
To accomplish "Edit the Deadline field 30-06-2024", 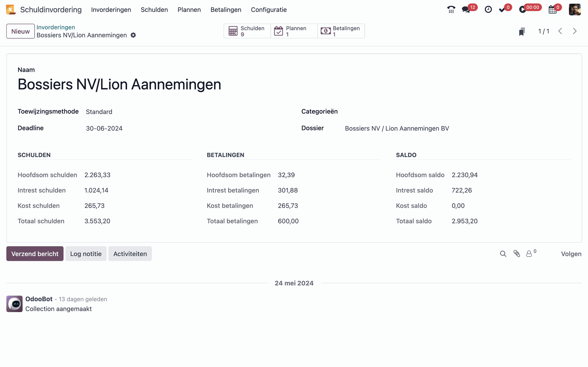I will pyautogui.click(x=104, y=128).
